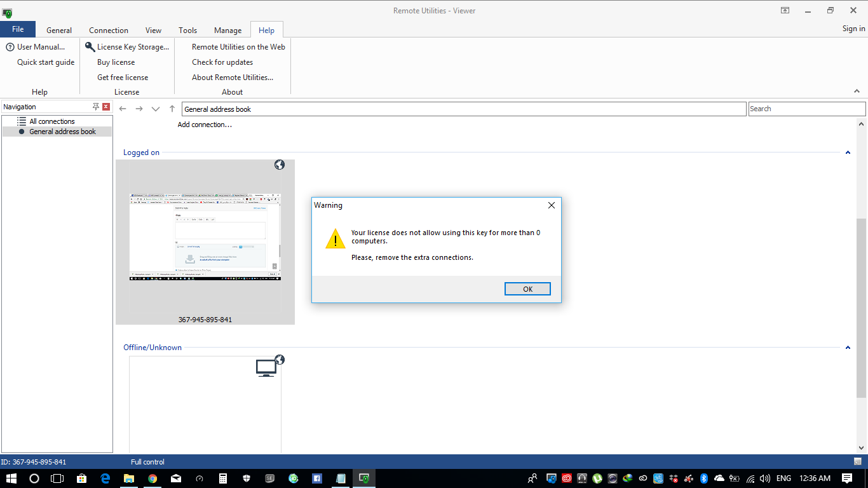Open Microsoft Edge from the taskbar

point(105,478)
